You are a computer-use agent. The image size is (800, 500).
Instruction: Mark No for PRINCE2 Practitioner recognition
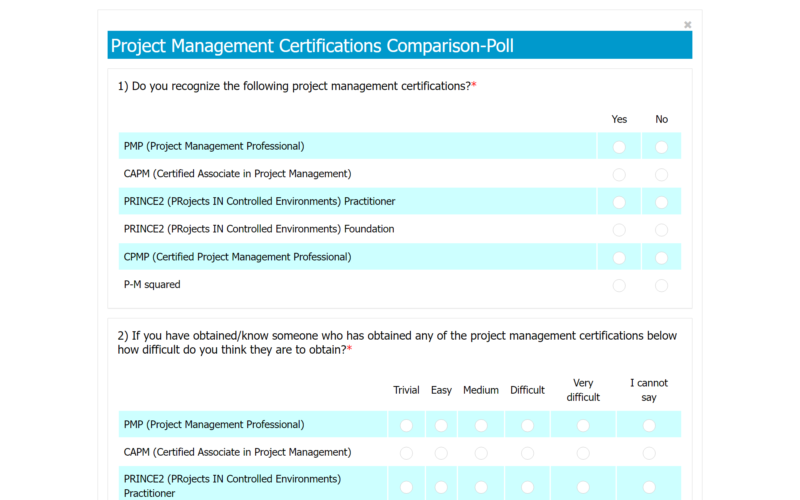point(661,202)
